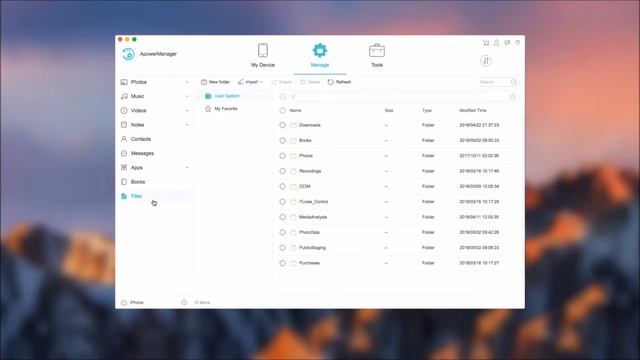Select the Downloads row checkbox
The image size is (640, 360).
point(282,125)
